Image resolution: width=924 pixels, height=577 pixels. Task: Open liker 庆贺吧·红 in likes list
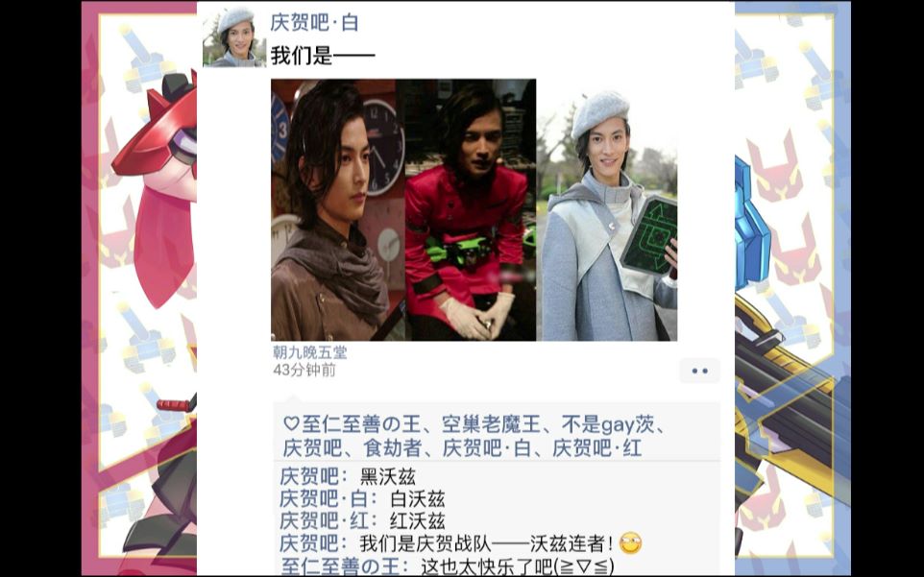[596, 448]
